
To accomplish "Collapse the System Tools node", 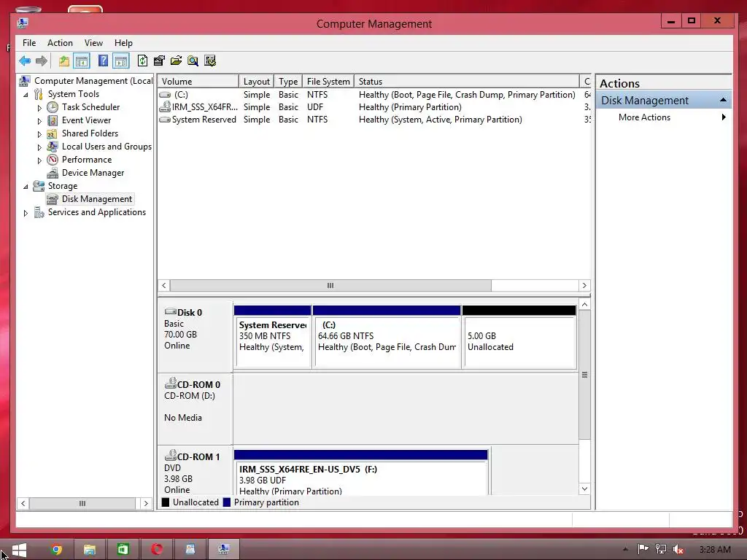I will pyautogui.click(x=26, y=95).
